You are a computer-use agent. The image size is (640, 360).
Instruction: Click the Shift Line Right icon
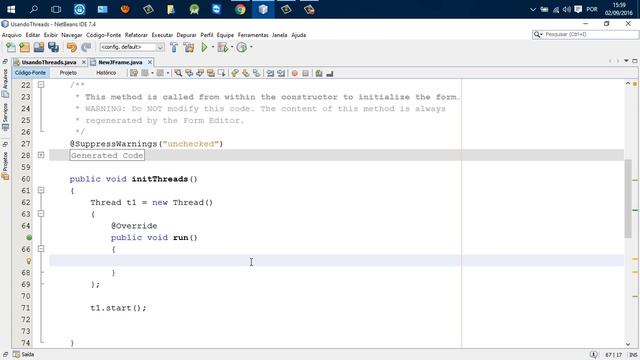pyautogui.click(x=281, y=73)
